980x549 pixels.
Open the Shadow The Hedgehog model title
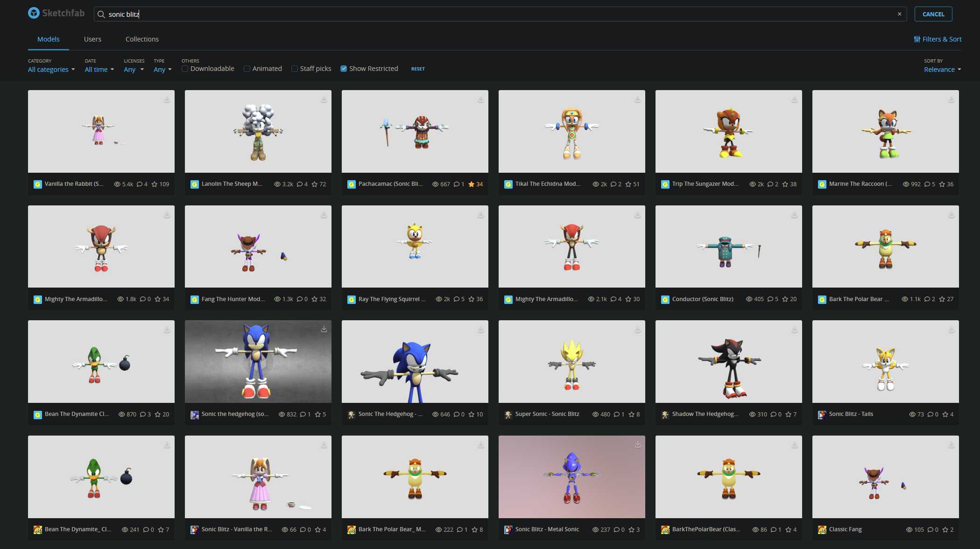705,415
